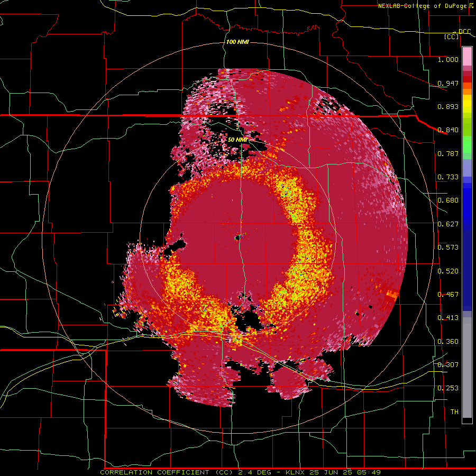
Task: Click the 0.307 legend value
Action: [x=448, y=364]
